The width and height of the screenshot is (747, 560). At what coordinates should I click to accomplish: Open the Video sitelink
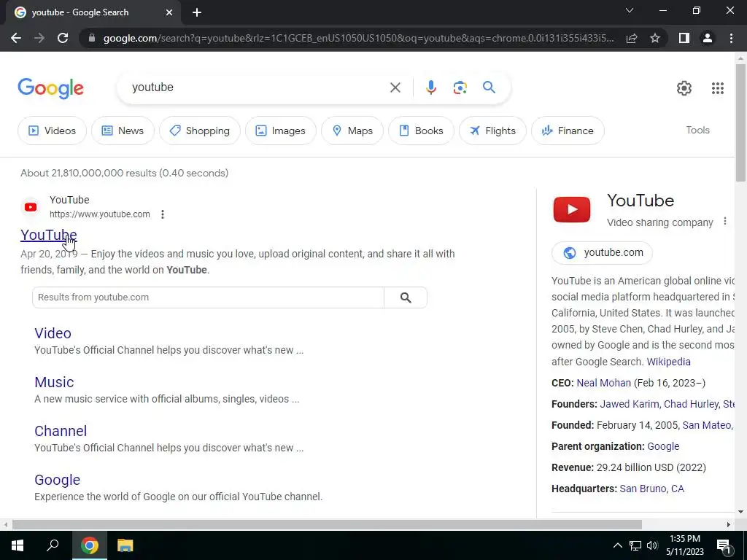point(53,333)
